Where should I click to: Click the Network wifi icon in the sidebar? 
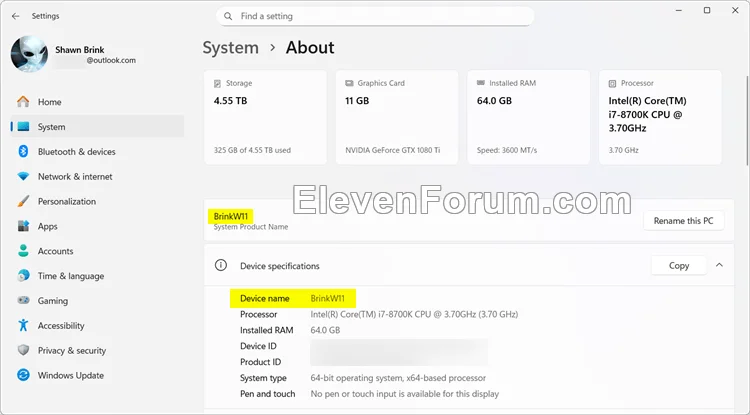pyautogui.click(x=23, y=176)
